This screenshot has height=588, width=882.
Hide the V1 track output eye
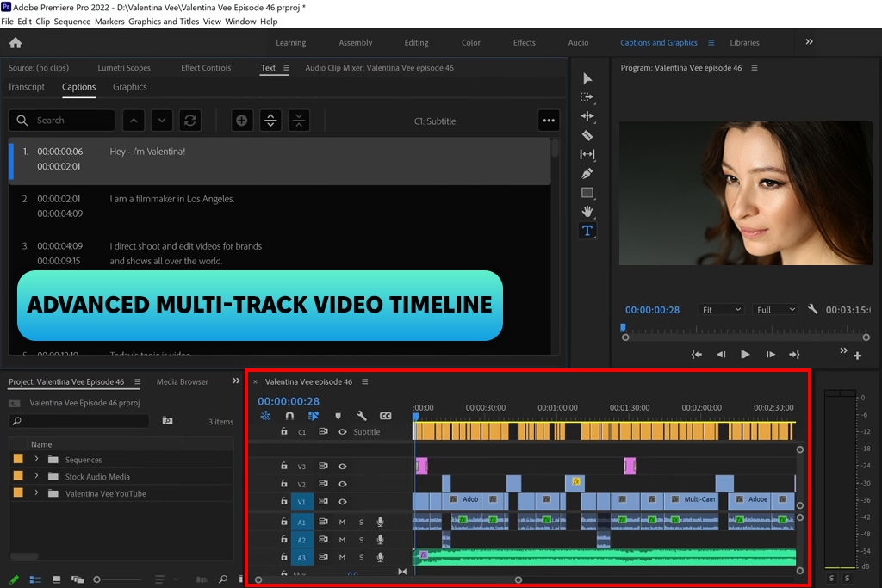point(342,501)
